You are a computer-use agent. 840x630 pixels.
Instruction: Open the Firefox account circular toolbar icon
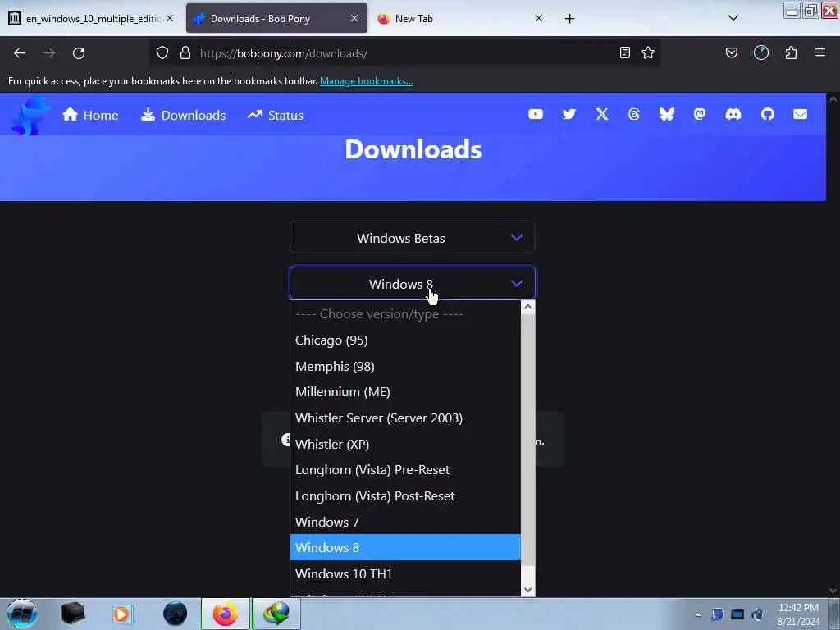click(x=760, y=52)
